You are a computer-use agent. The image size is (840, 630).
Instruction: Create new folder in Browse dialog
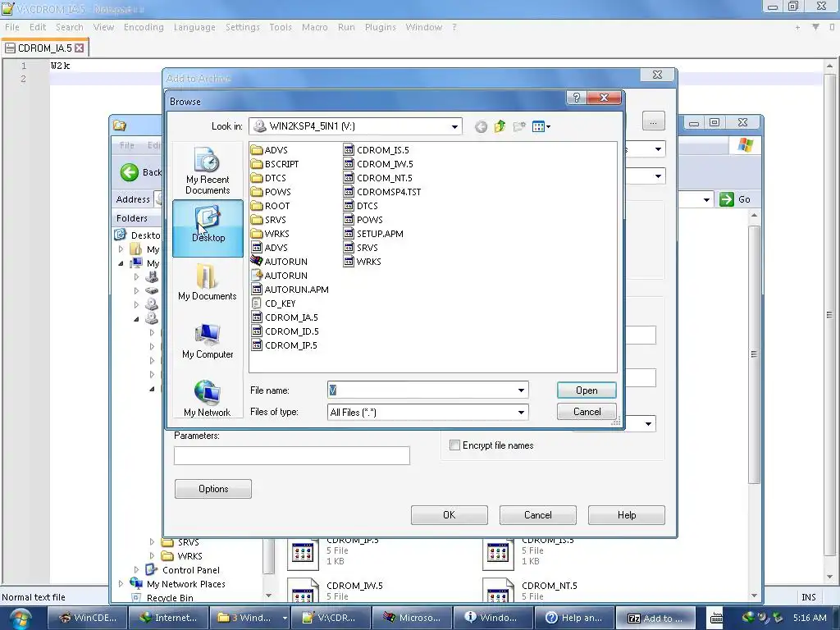tap(519, 127)
